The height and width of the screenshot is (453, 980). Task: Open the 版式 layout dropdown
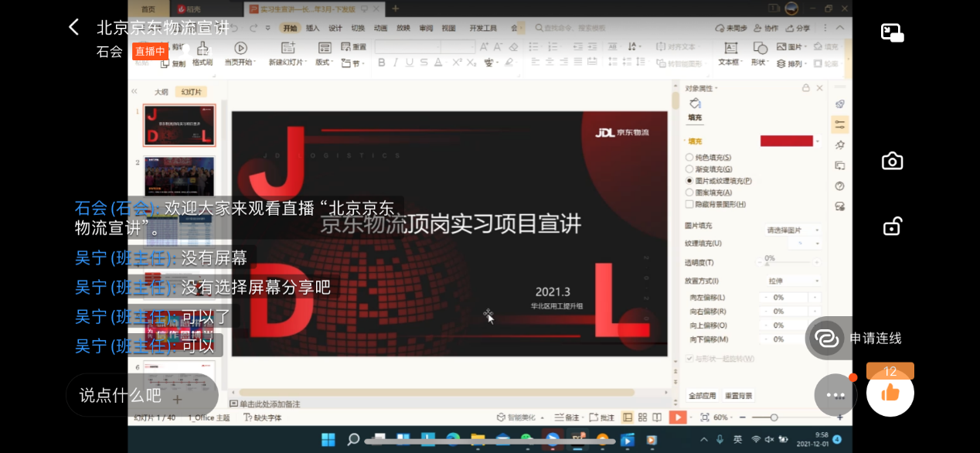[x=324, y=63]
